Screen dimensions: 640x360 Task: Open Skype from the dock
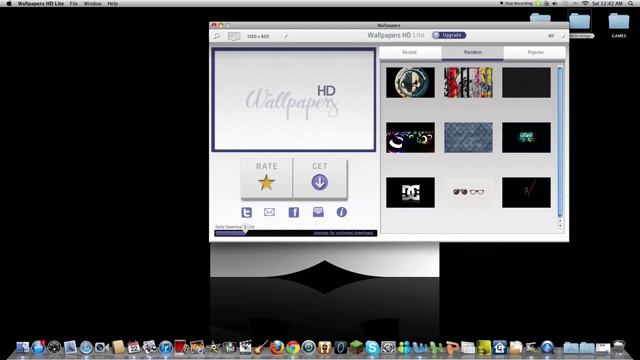point(372,347)
